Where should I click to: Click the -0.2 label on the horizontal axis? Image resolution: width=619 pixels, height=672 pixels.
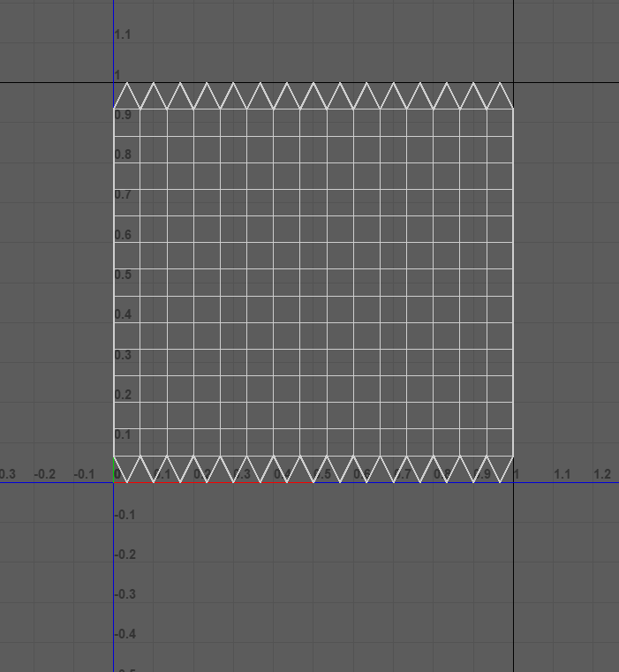point(44,475)
